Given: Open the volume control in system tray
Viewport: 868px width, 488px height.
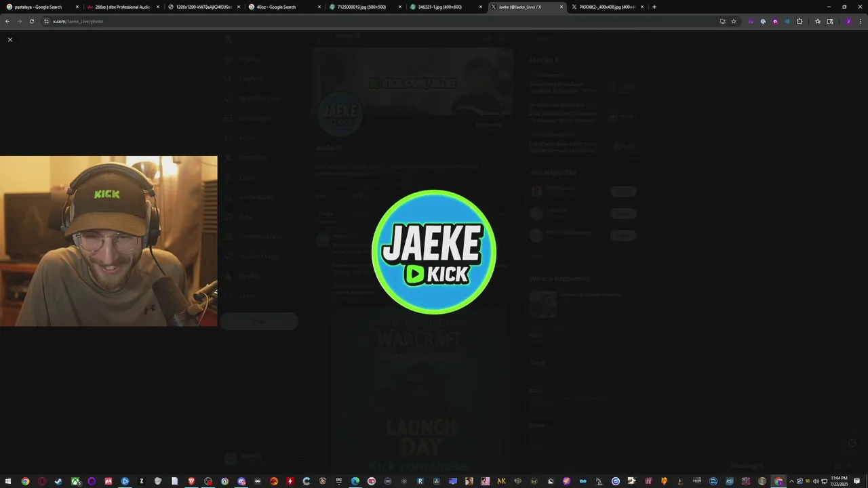Looking at the screenshot, I should [815, 481].
